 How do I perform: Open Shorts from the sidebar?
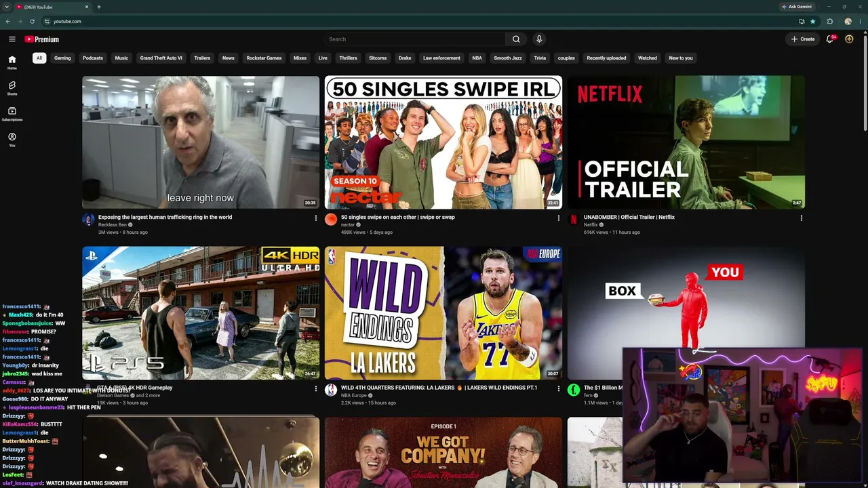click(x=12, y=88)
